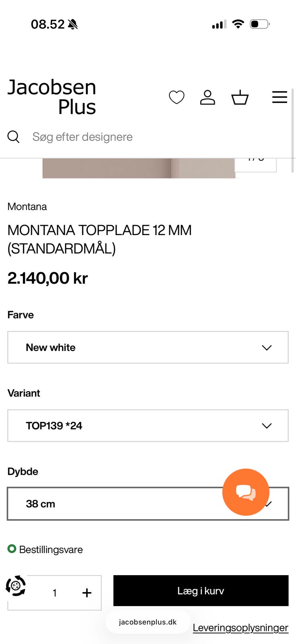Open the user account icon
Image resolution: width=296 pixels, height=644 pixels.
(x=208, y=97)
